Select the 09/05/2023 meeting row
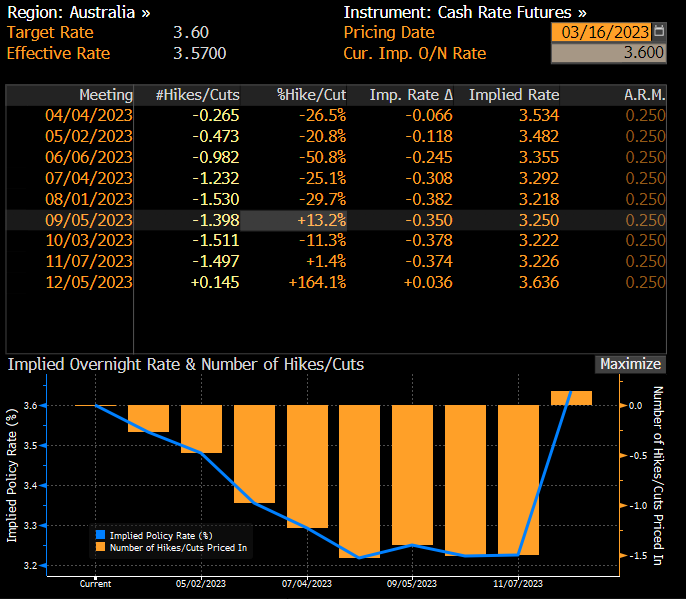 tap(88, 220)
